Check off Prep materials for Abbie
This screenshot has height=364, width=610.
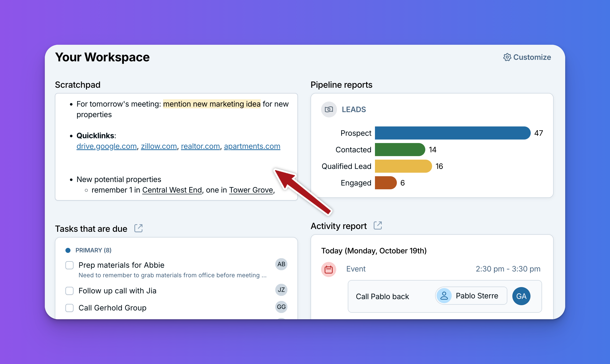coord(69,265)
